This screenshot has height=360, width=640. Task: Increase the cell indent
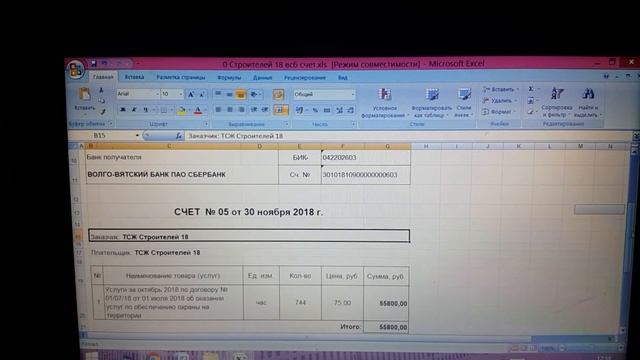(x=265, y=110)
